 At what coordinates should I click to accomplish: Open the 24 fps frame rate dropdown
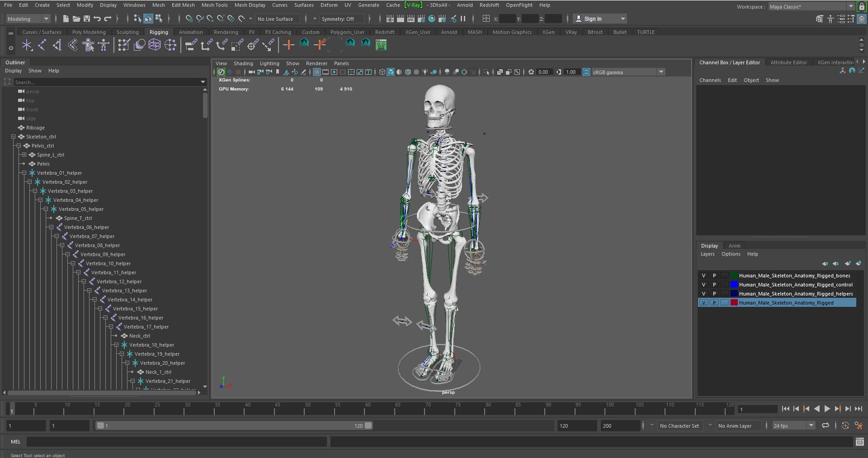pos(793,426)
